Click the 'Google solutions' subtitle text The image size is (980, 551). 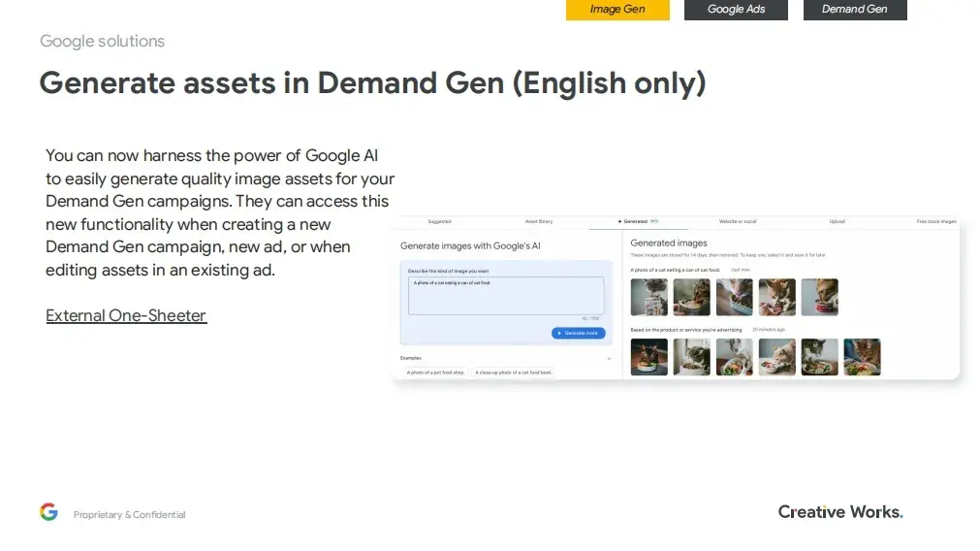(103, 42)
